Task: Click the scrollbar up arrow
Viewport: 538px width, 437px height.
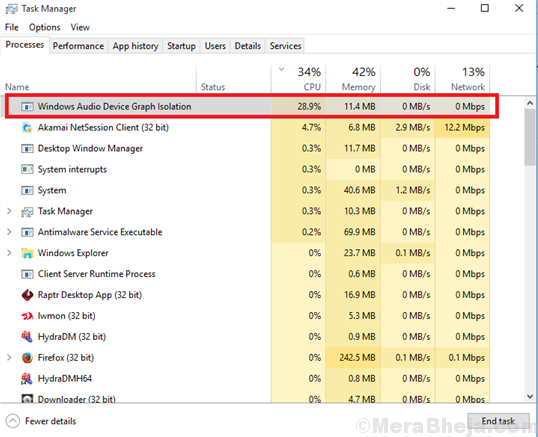Action: (530, 103)
